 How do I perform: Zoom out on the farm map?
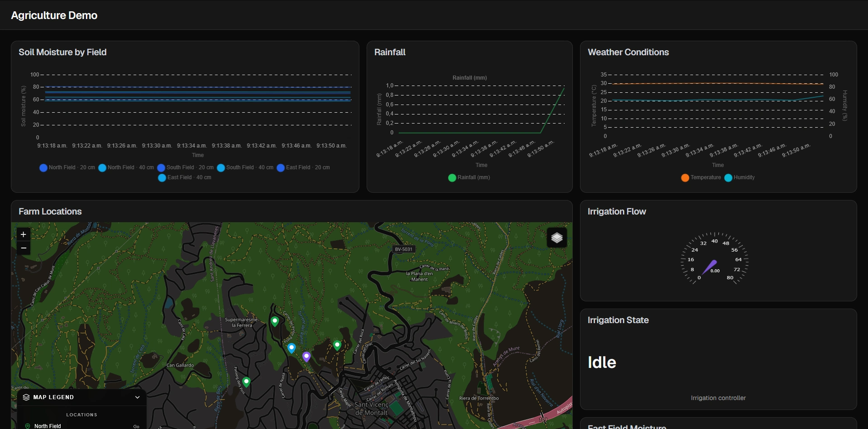click(24, 248)
